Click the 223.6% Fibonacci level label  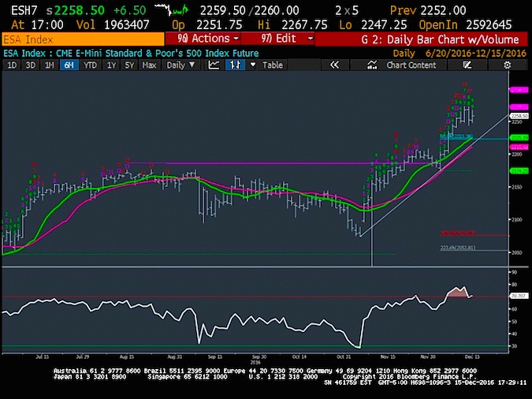tap(458, 248)
